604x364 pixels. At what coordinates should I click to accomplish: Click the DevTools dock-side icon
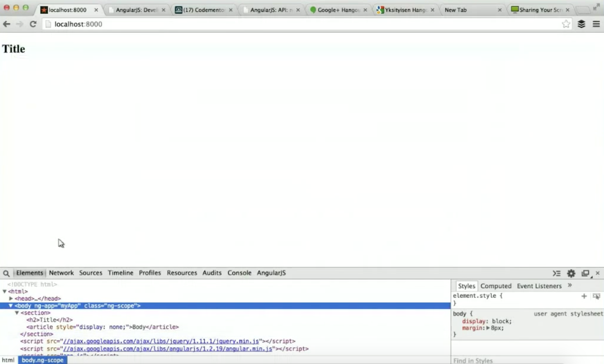[x=585, y=273]
